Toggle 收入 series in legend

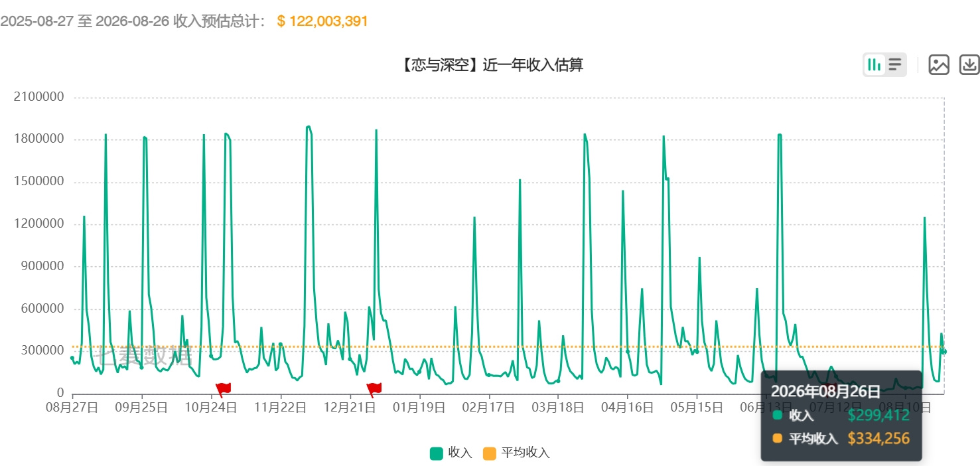[x=451, y=453]
